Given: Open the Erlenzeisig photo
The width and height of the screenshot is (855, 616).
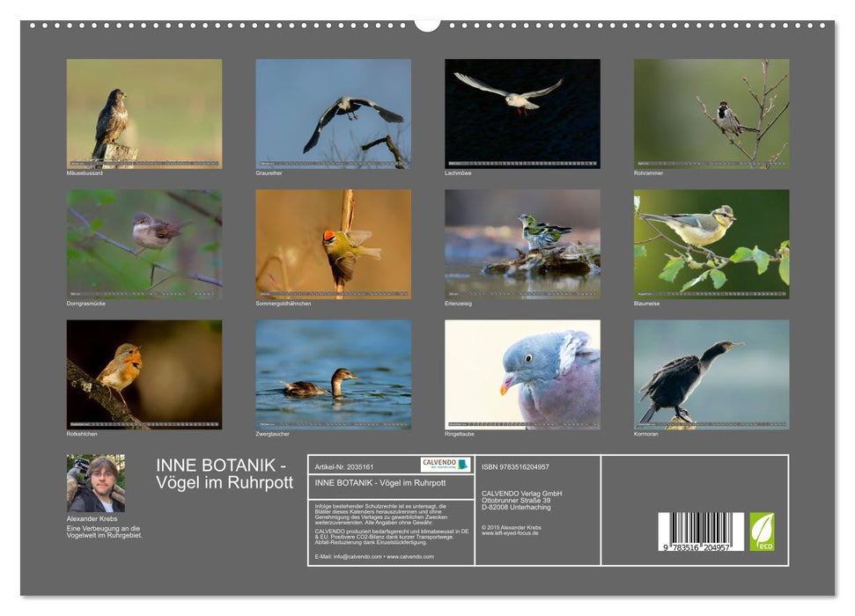Looking at the screenshot, I should (522, 244).
